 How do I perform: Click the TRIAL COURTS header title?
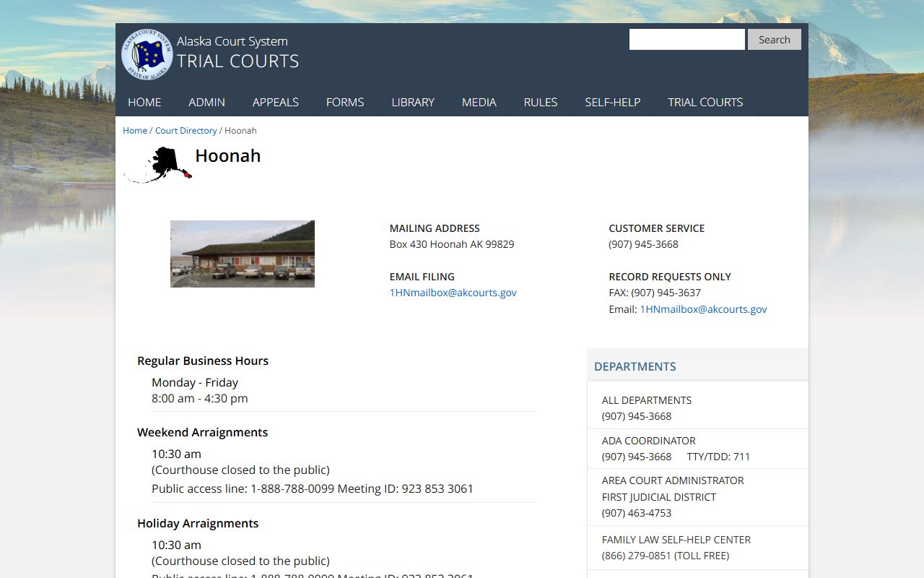[x=238, y=61]
